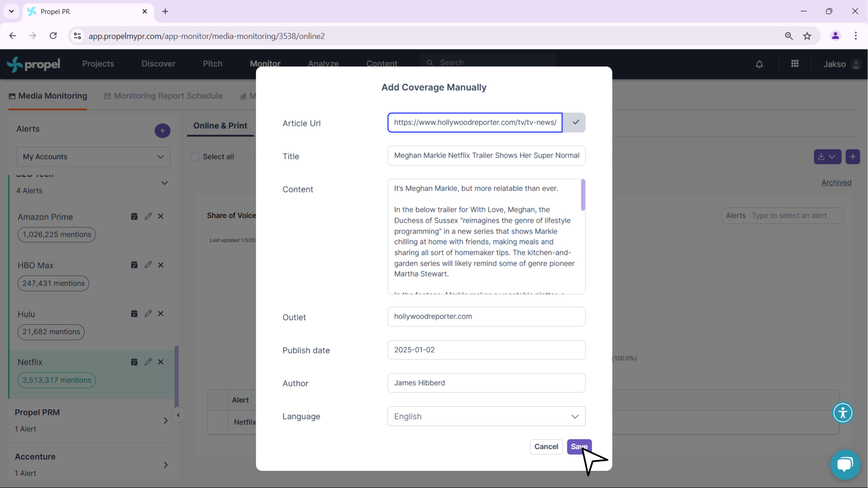
Task: Open the My Accounts dropdown
Action: 93,157
